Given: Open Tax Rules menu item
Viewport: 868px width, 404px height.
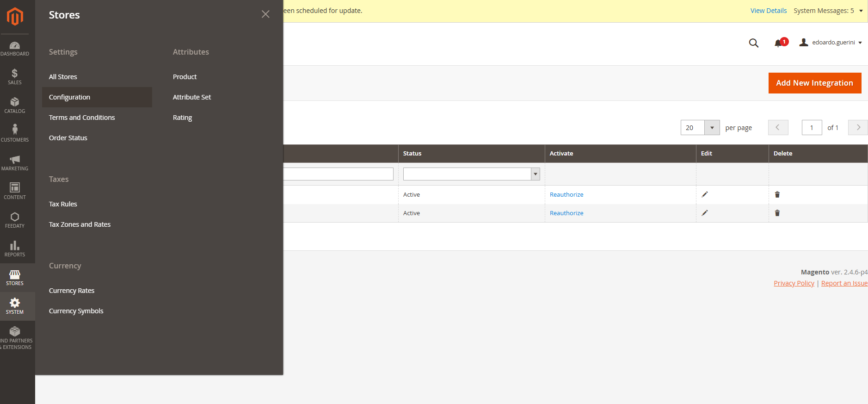Looking at the screenshot, I should point(63,204).
